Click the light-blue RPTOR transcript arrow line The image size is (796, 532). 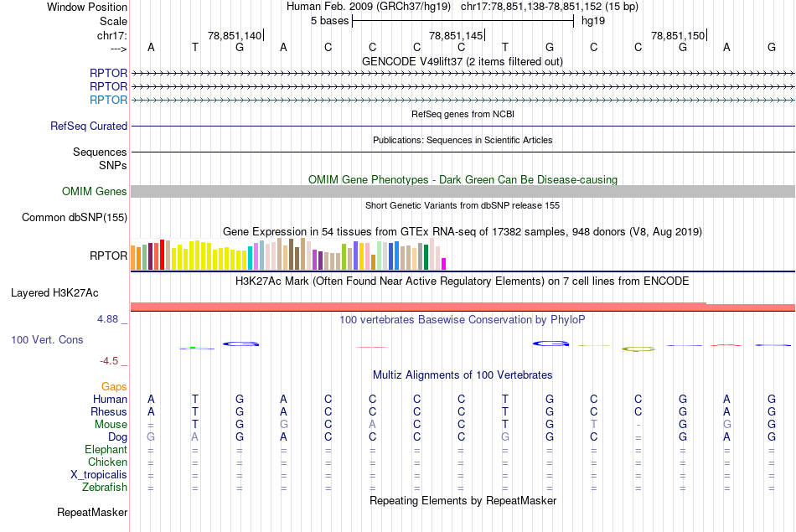coord(463,100)
